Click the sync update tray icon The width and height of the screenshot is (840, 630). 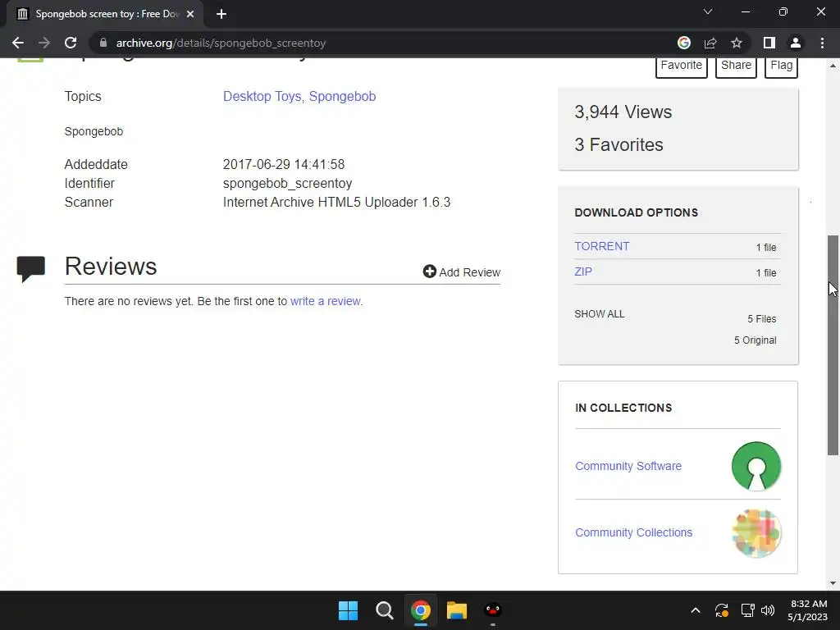click(x=722, y=610)
